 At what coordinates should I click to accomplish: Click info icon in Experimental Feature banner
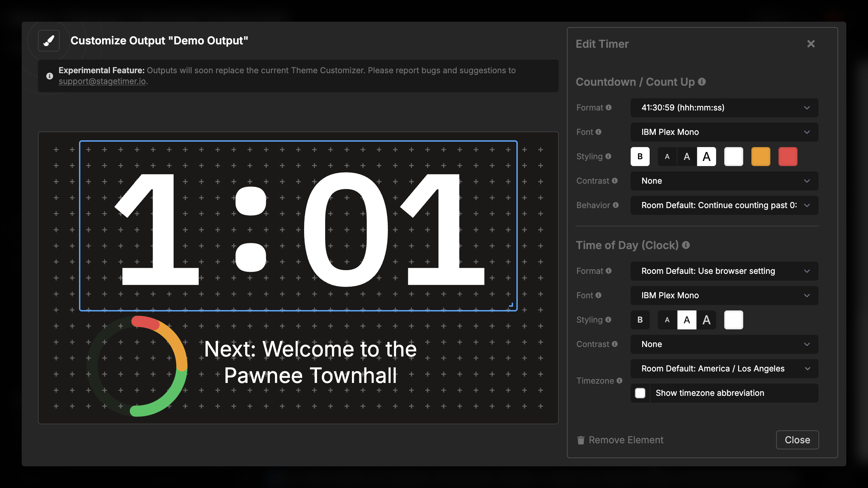coord(50,76)
